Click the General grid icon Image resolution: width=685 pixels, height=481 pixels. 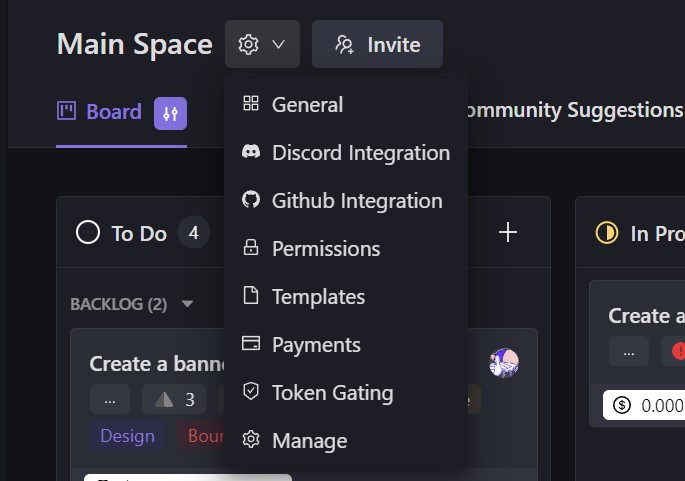pos(251,105)
